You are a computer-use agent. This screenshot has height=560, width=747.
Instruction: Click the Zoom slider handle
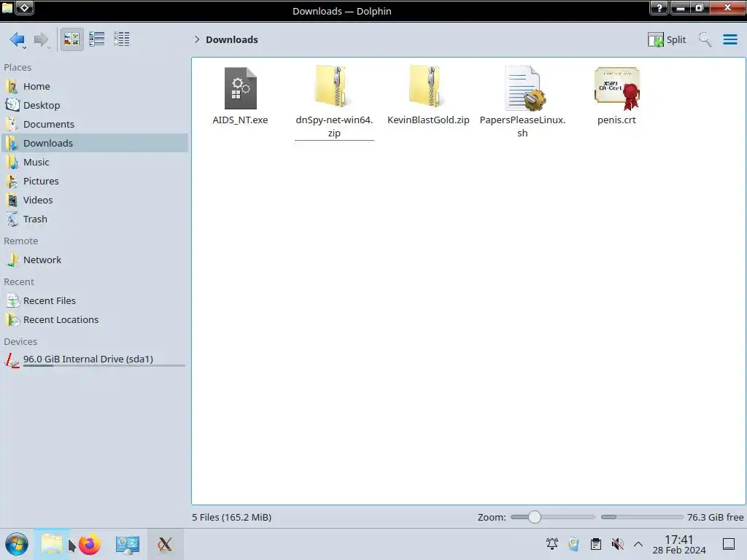(x=535, y=517)
